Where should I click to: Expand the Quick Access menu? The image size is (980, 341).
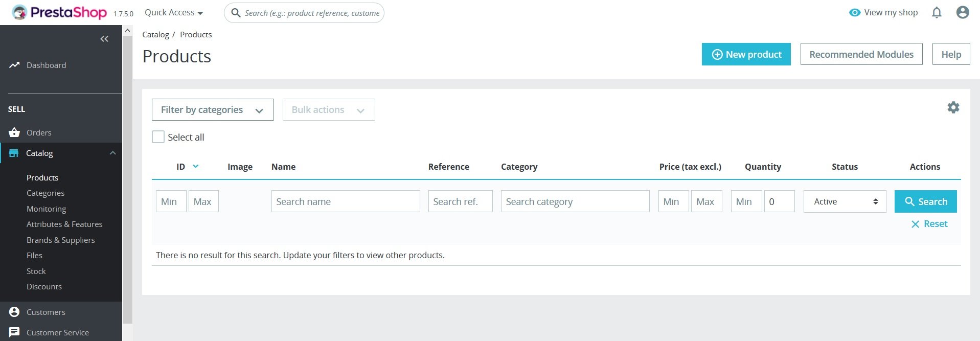pyautogui.click(x=174, y=13)
